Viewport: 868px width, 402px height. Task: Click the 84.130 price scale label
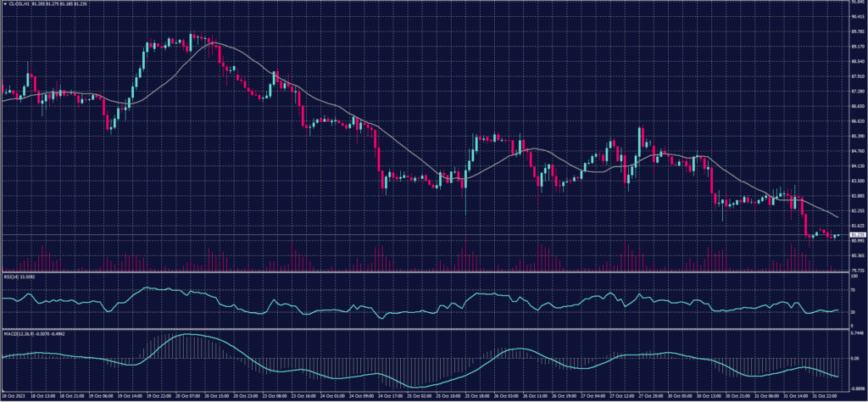click(858, 166)
